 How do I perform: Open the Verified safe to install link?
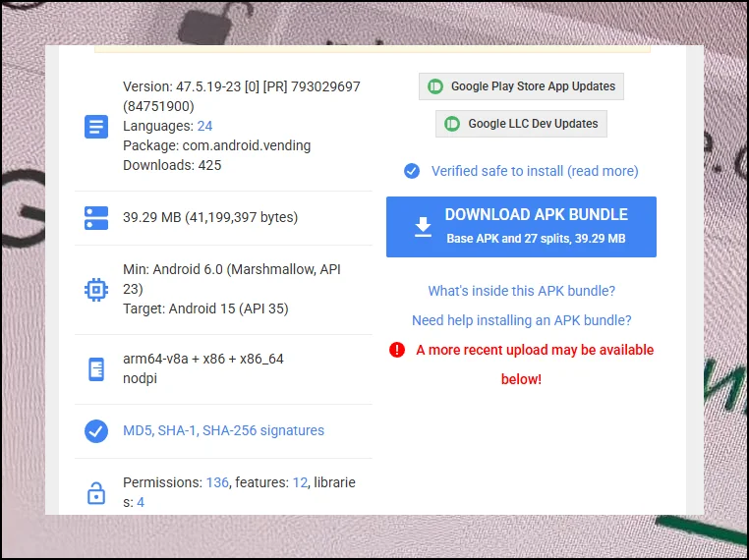[x=535, y=171]
